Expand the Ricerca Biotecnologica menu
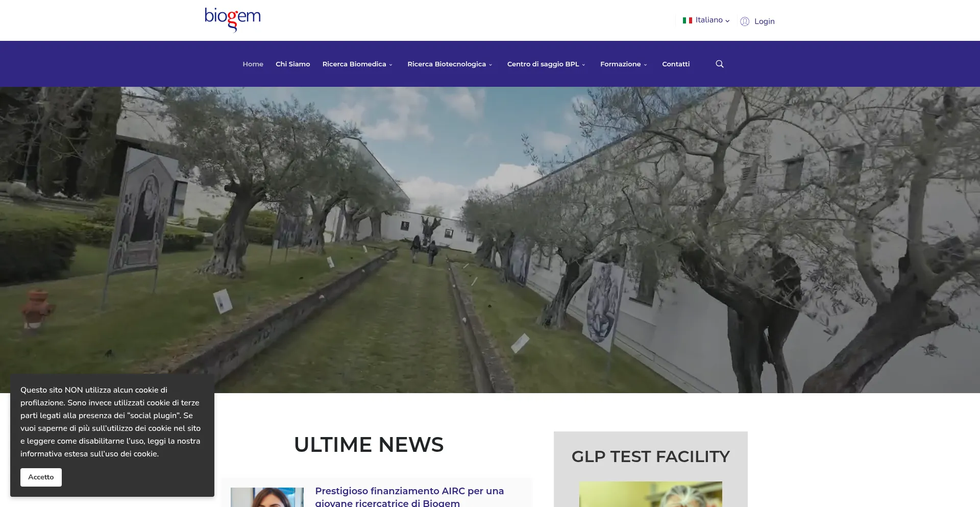Viewport: 980px width, 507px height. click(450, 64)
